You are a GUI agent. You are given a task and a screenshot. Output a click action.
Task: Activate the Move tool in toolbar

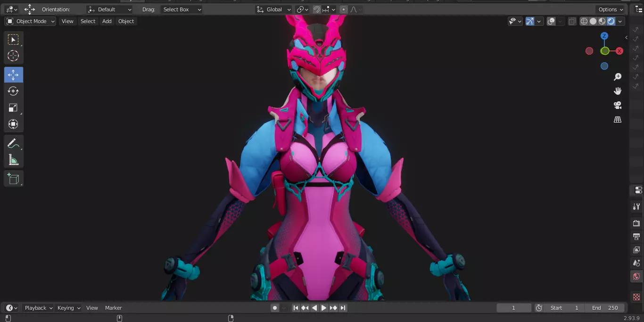coord(13,74)
